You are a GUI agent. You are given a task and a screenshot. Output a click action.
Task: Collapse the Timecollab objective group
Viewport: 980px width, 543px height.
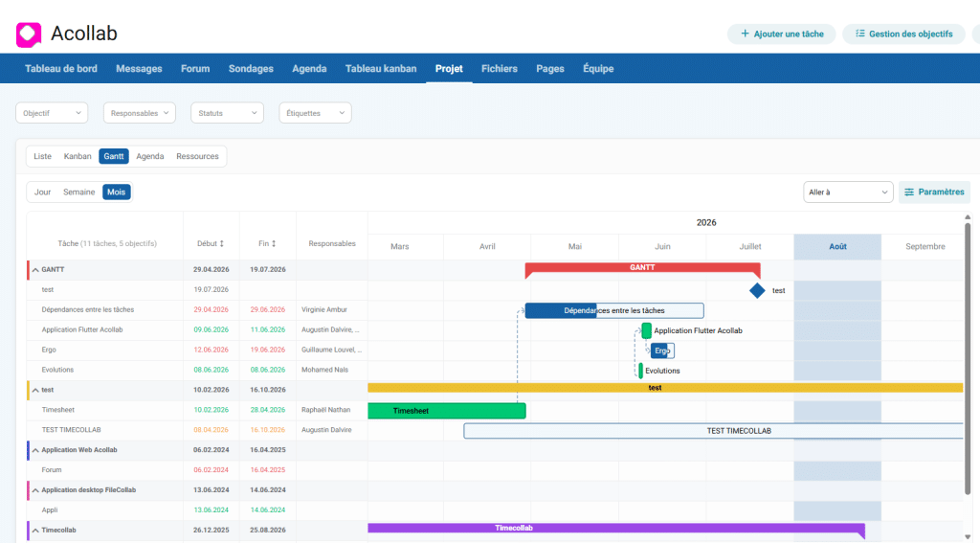35,530
